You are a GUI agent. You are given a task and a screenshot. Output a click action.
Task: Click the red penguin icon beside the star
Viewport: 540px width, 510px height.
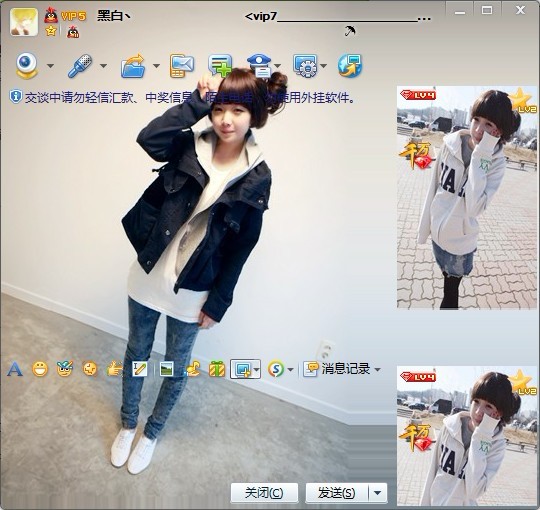click(x=73, y=32)
